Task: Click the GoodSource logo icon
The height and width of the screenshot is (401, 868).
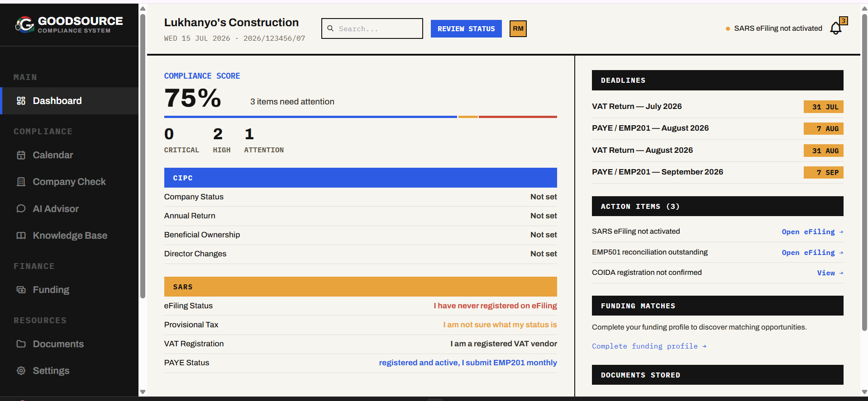Action: point(24,24)
